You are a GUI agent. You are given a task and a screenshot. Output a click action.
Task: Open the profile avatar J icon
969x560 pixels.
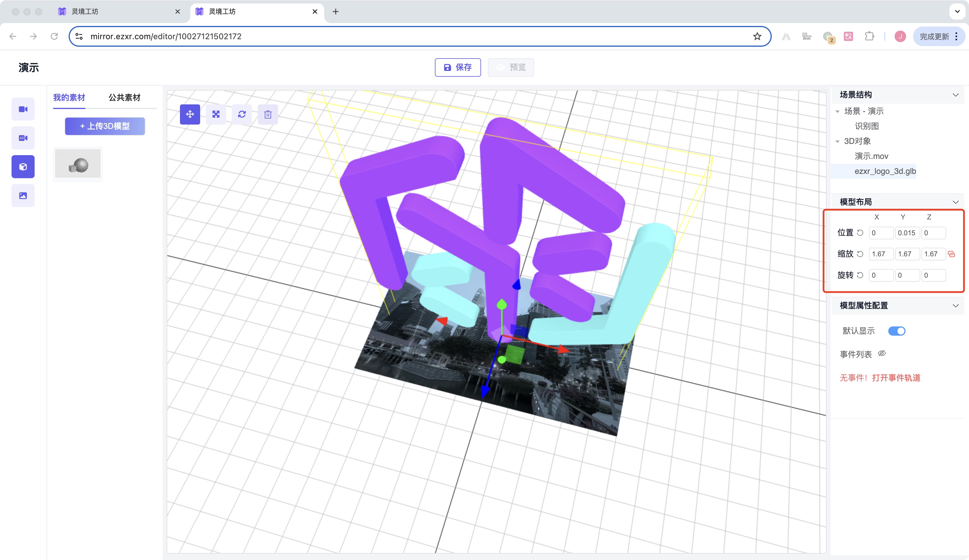[x=900, y=36]
